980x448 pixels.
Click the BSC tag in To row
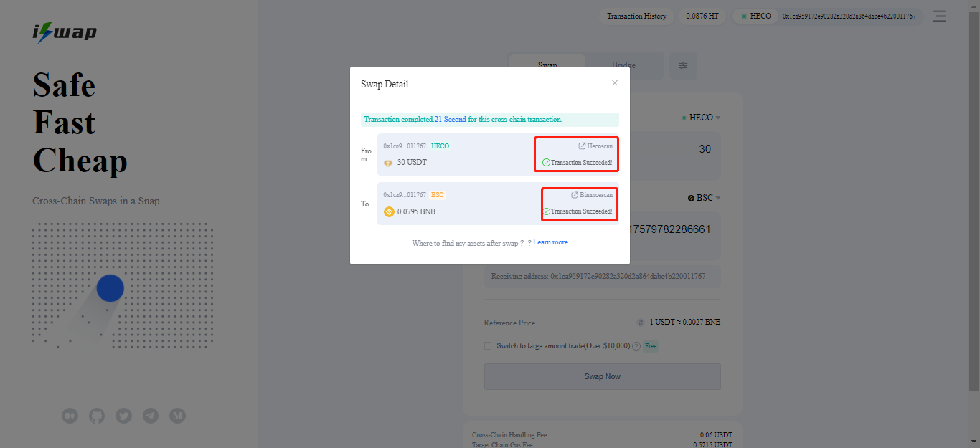(x=438, y=195)
